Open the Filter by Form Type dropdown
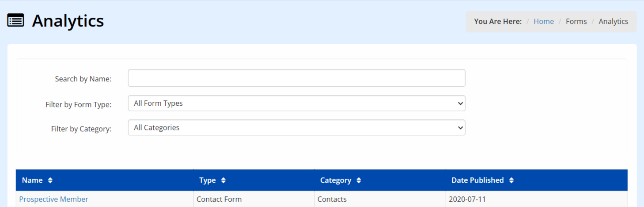Image resolution: width=644 pixels, height=207 pixels. click(296, 103)
